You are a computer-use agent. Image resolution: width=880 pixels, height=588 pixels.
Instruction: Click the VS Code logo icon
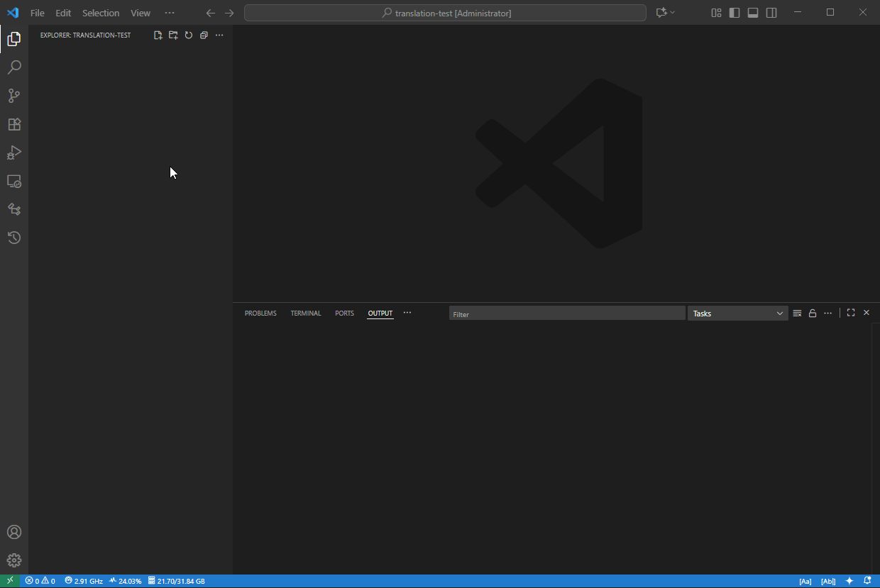point(13,13)
